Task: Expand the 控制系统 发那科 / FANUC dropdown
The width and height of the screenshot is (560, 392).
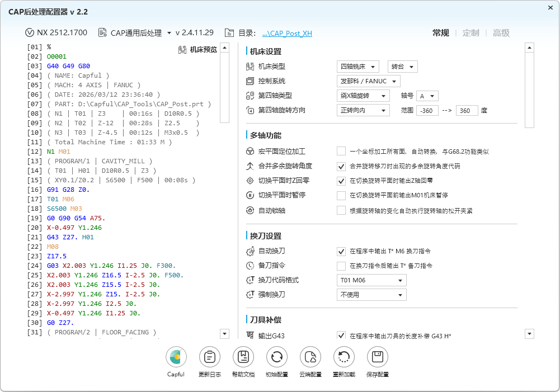Action: pyautogui.click(x=368, y=82)
